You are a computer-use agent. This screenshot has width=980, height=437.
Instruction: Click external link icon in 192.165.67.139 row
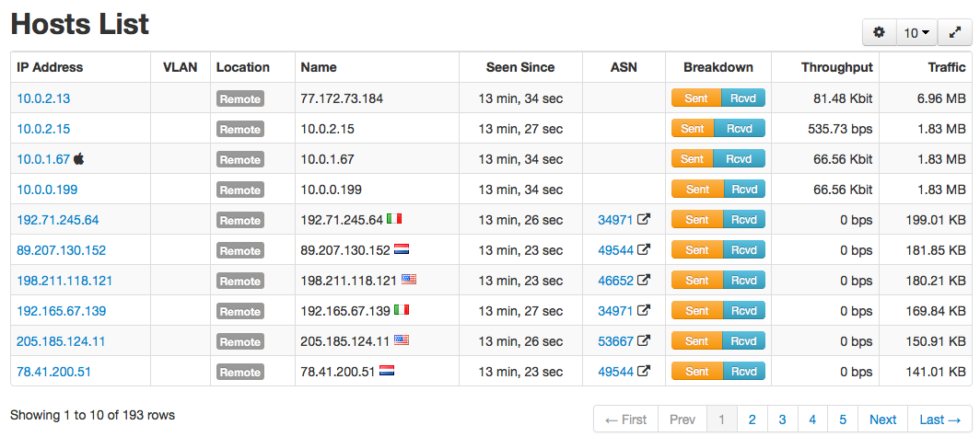point(643,310)
